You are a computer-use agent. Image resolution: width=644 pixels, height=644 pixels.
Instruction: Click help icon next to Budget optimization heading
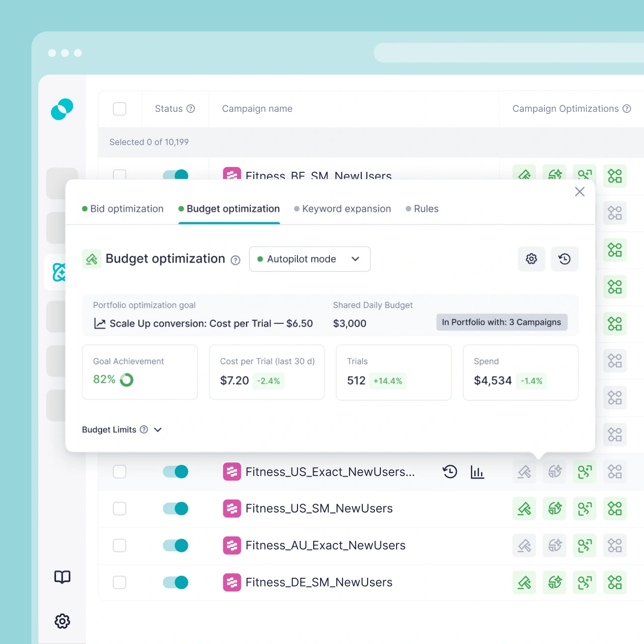tap(236, 260)
